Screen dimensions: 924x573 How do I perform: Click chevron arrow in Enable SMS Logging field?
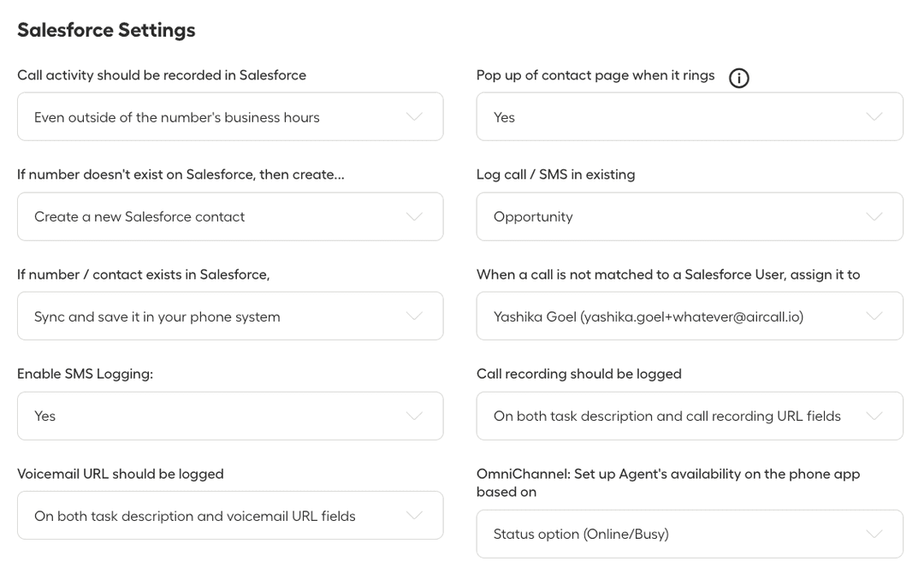pos(414,416)
